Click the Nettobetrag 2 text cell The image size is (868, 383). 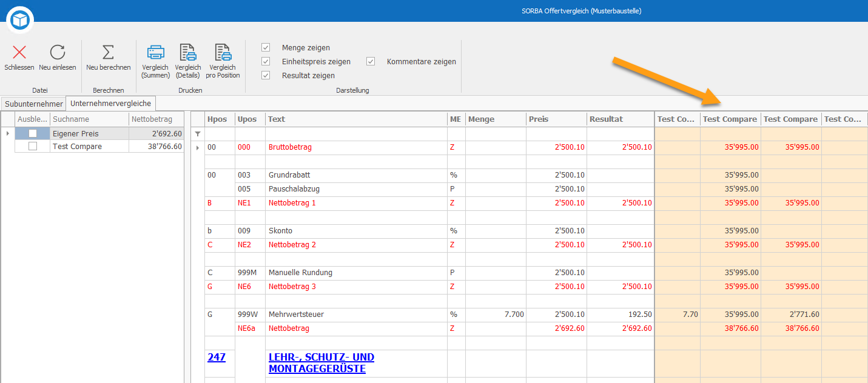point(356,245)
